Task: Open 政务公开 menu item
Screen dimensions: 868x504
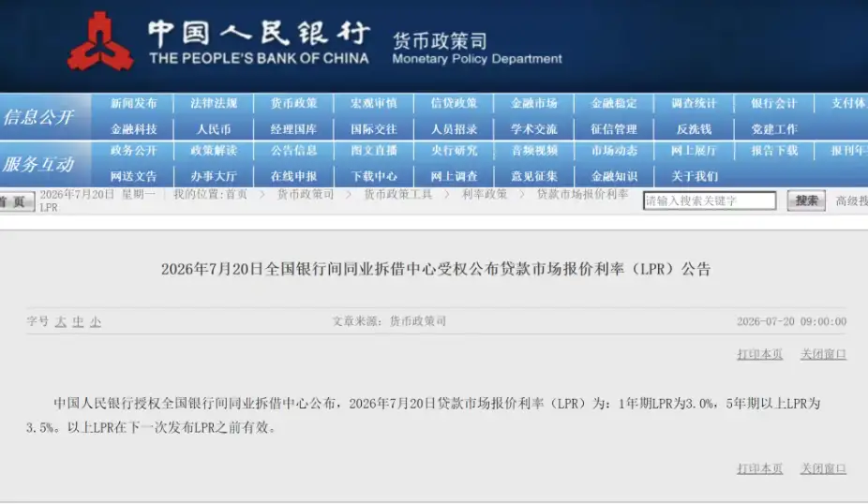Action: click(133, 151)
